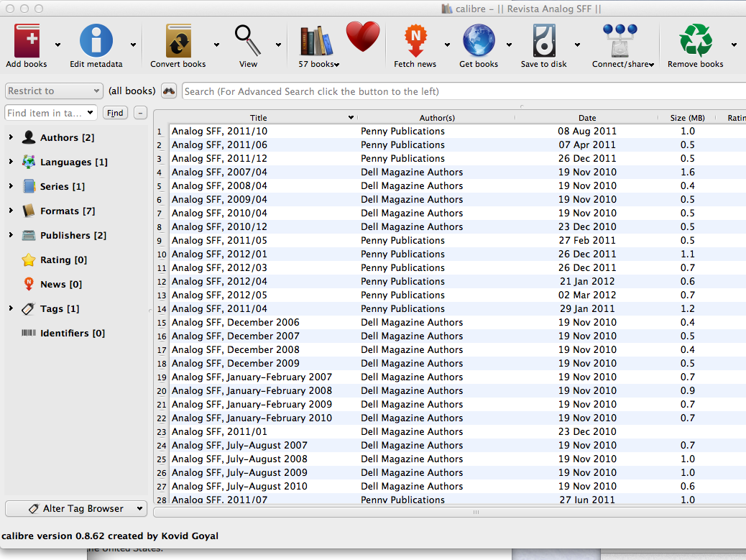Select Tags [1] category
Viewport: 746px width, 560px height.
(x=60, y=309)
